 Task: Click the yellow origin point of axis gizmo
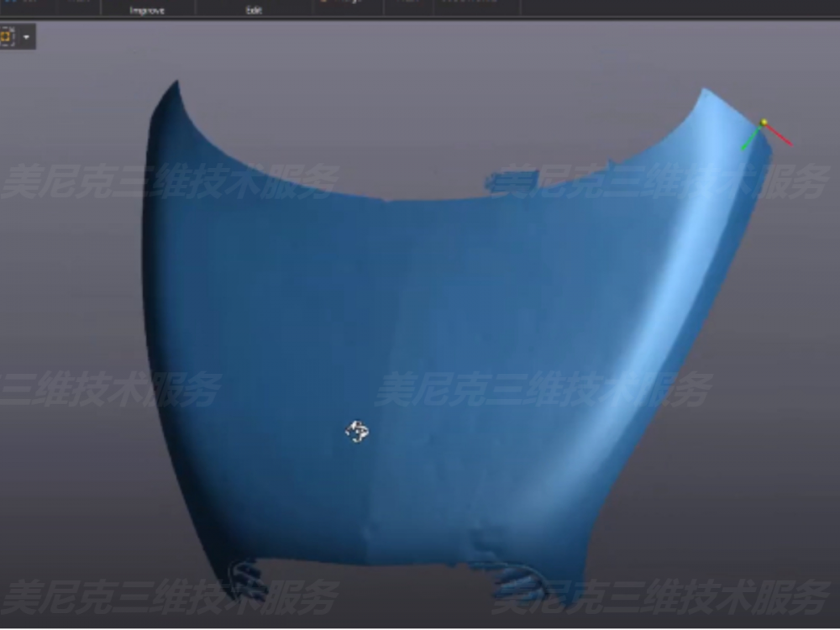[764, 123]
